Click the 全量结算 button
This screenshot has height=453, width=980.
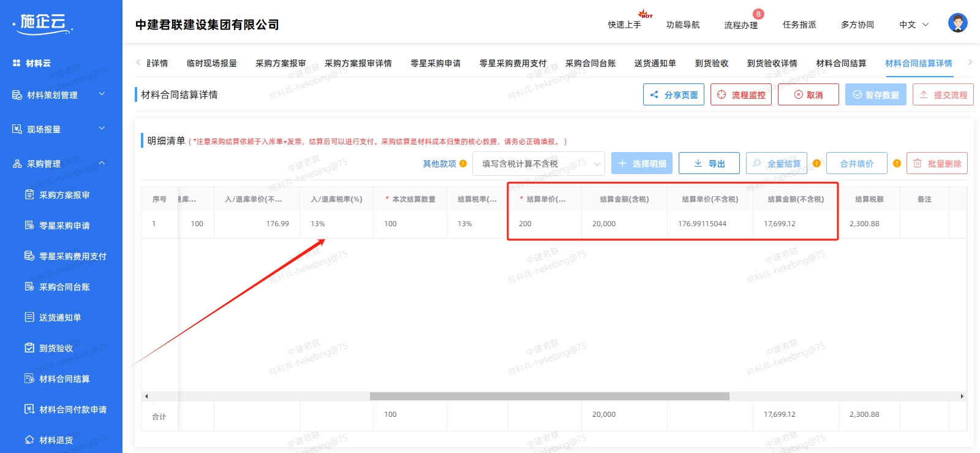click(x=777, y=163)
